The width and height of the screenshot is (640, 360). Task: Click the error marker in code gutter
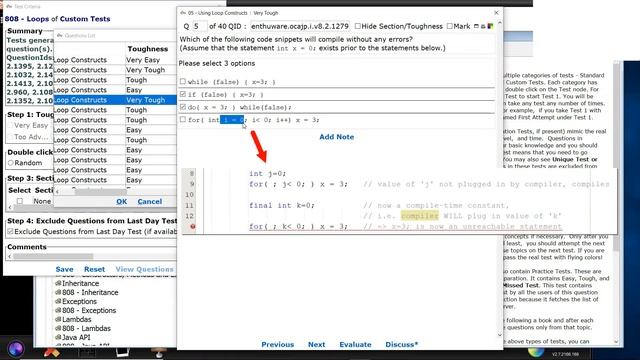(x=193, y=227)
